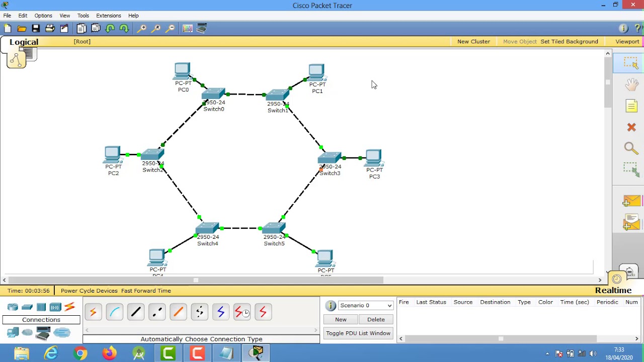Click the Paste icon in toolbar

pyautogui.click(x=96, y=29)
